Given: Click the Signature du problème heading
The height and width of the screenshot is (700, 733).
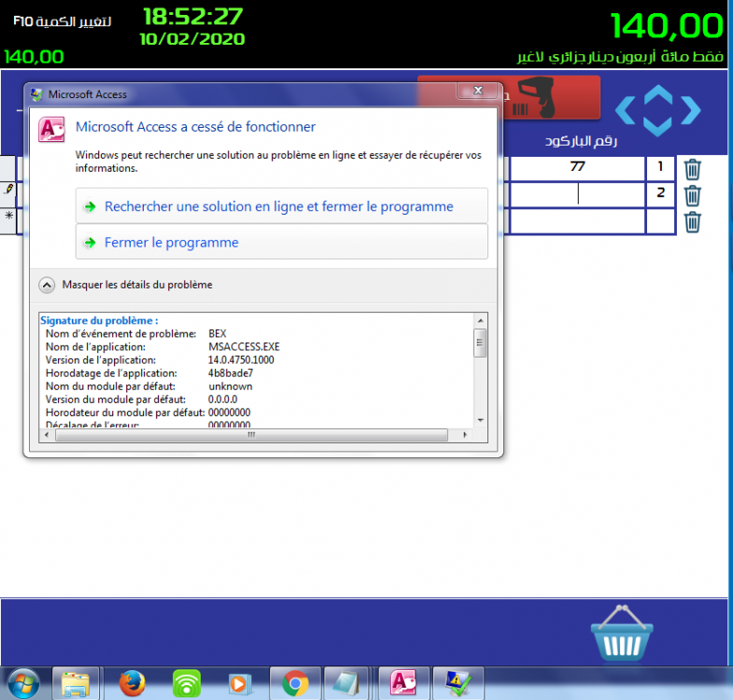Looking at the screenshot, I should click(x=99, y=320).
